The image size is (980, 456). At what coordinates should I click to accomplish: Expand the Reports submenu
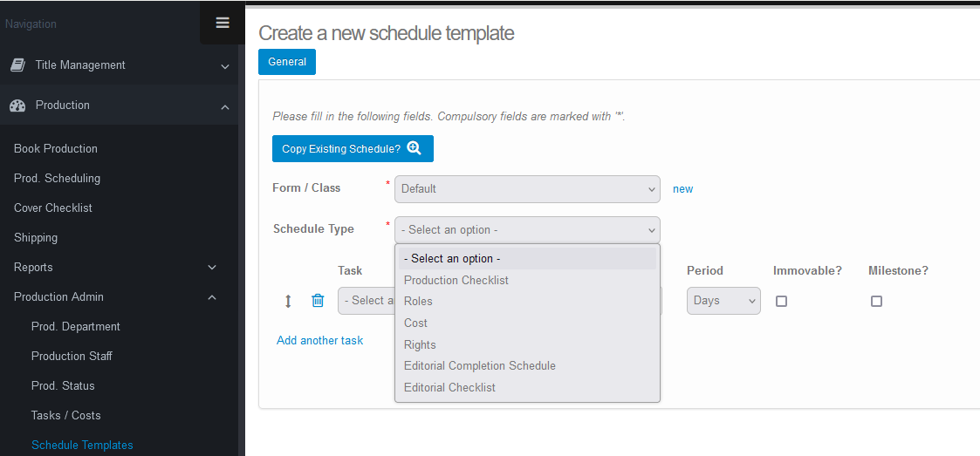click(x=212, y=268)
